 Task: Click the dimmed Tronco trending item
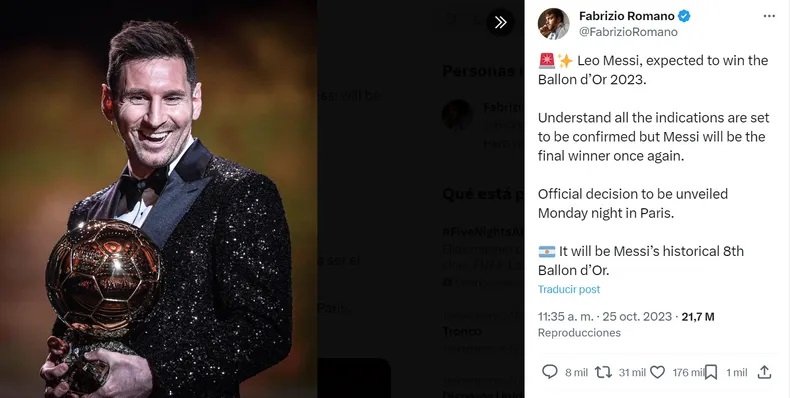pyautogui.click(x=462, y=331)
